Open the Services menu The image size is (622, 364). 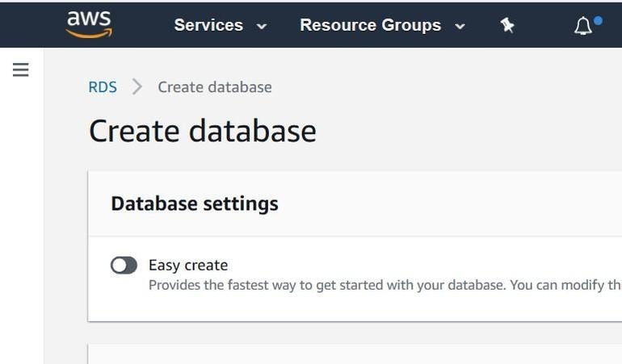(208, 25)
